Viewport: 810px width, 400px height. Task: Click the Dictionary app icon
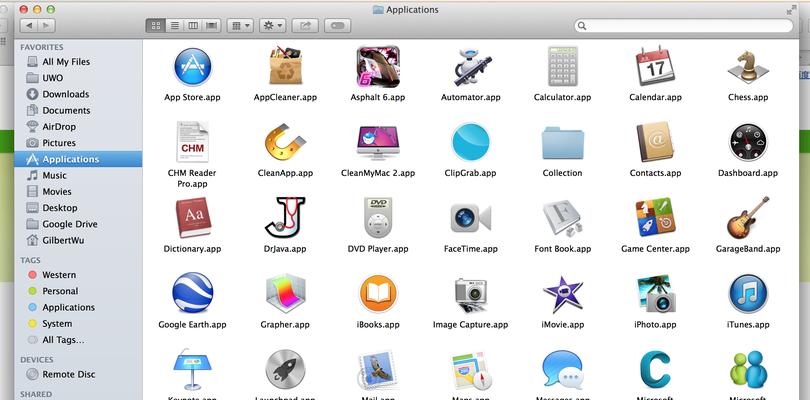(x=193, y=218)
